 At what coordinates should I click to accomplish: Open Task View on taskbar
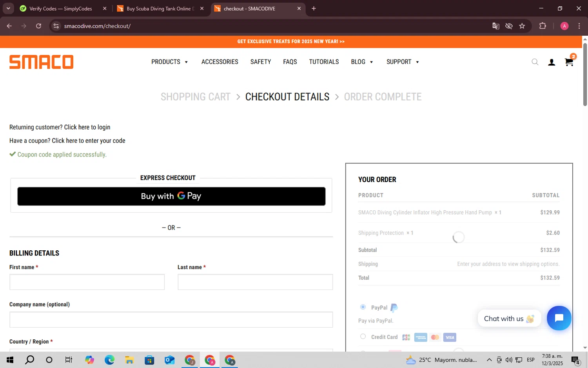(x=69, y=360)
